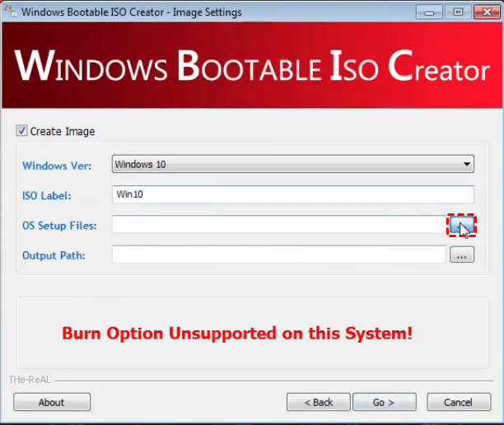Click into the ISO Label field

coord(293,194)
